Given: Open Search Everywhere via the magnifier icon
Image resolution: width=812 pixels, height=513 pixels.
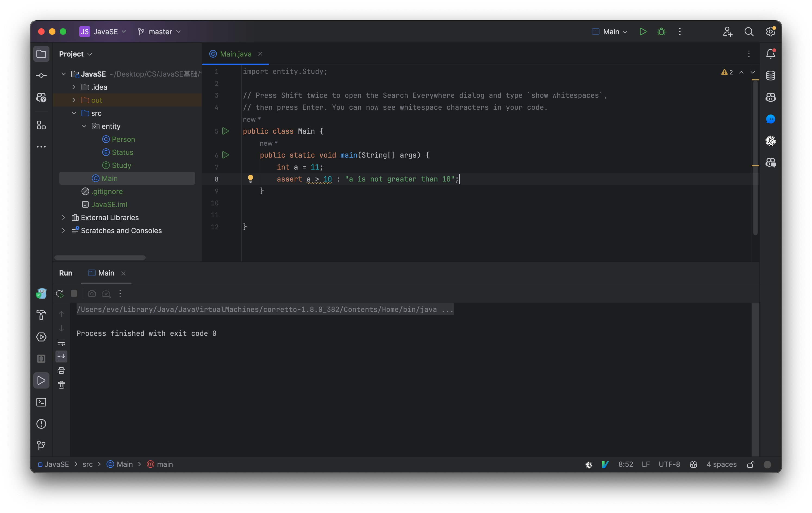Looking at the screenshot, I should pos(749,31).
